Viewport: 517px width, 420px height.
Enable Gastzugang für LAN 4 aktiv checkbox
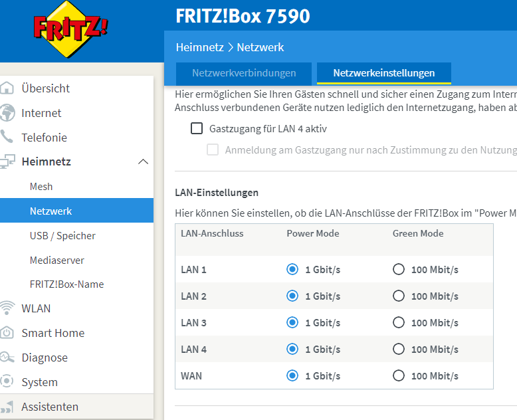(197, 128)
